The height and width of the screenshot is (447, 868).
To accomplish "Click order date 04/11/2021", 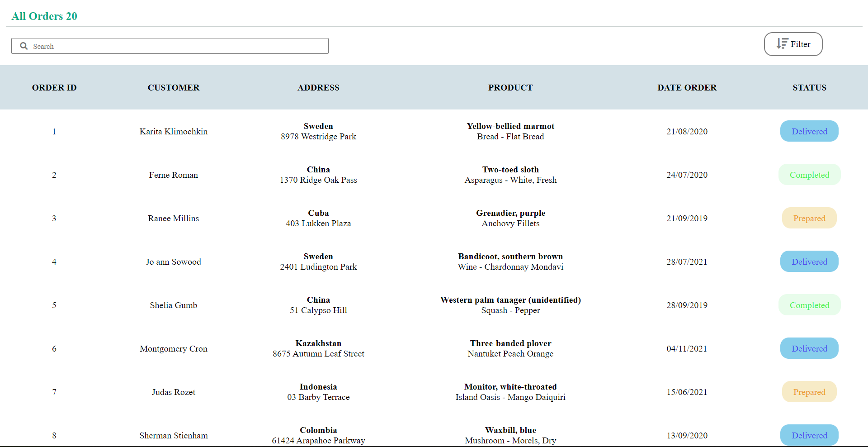I will tap(687, 348).
